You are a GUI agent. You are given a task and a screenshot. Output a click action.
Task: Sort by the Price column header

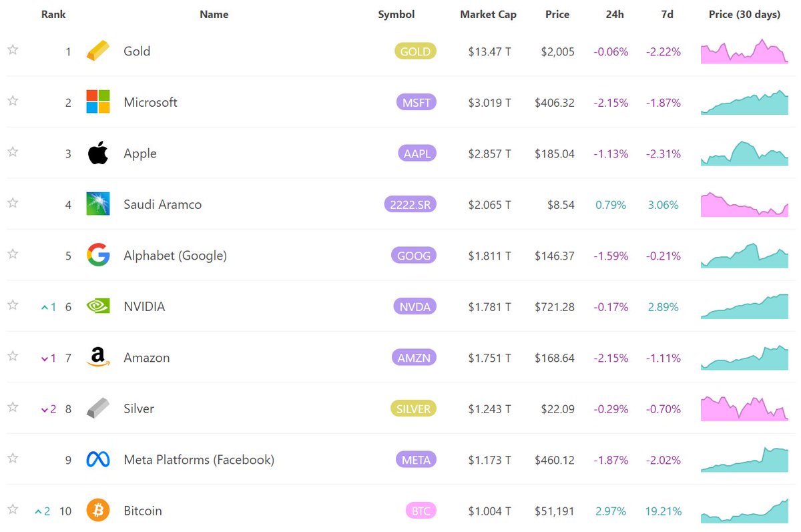557,15
